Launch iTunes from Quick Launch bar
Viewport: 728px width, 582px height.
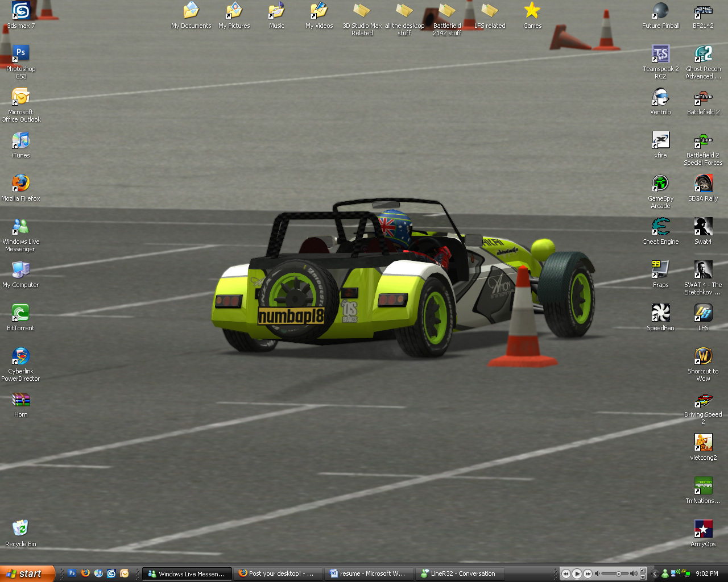(98, 573)
